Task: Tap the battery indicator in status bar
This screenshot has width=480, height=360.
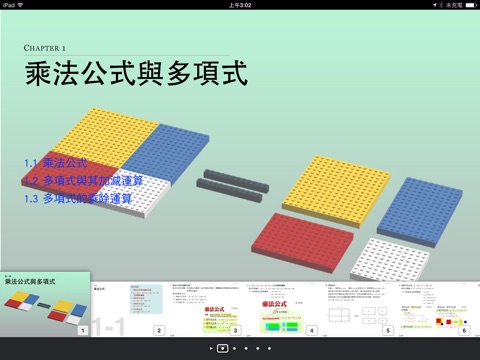Action: [x=471, y=5]
